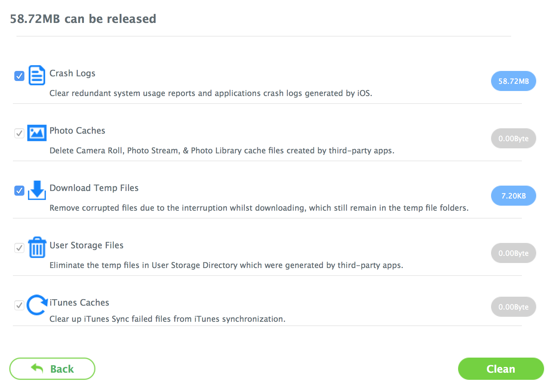Uncheck the Download Temp Files checkbox
557x392 pixels.
(19, 191)
